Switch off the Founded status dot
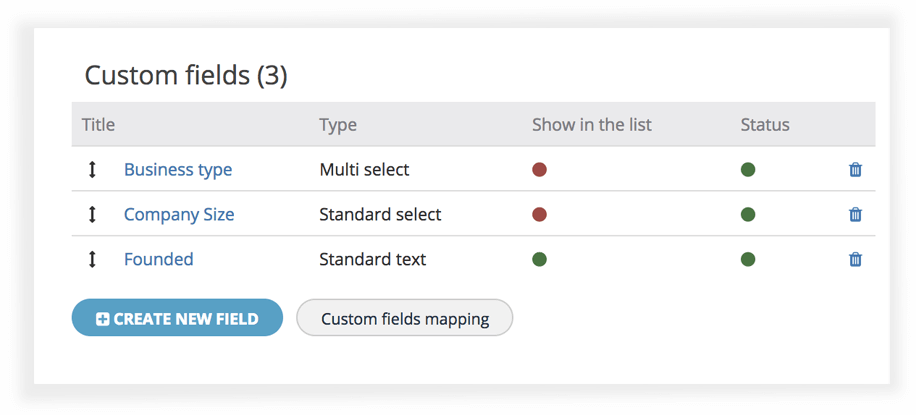 coord(748,259)
